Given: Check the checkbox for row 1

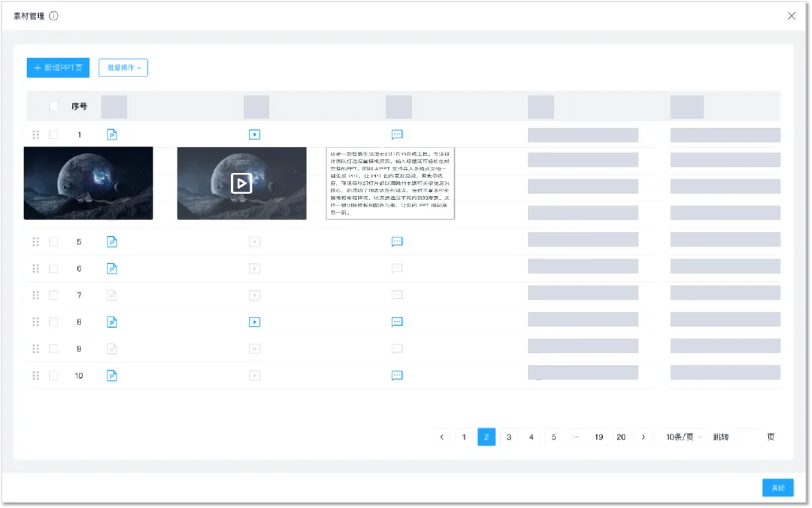Looking at the screenshot, I should 53,135.
